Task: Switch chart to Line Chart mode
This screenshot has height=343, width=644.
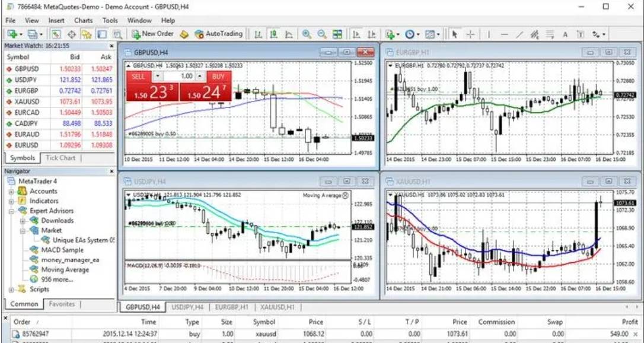Action: pos(289,34)
